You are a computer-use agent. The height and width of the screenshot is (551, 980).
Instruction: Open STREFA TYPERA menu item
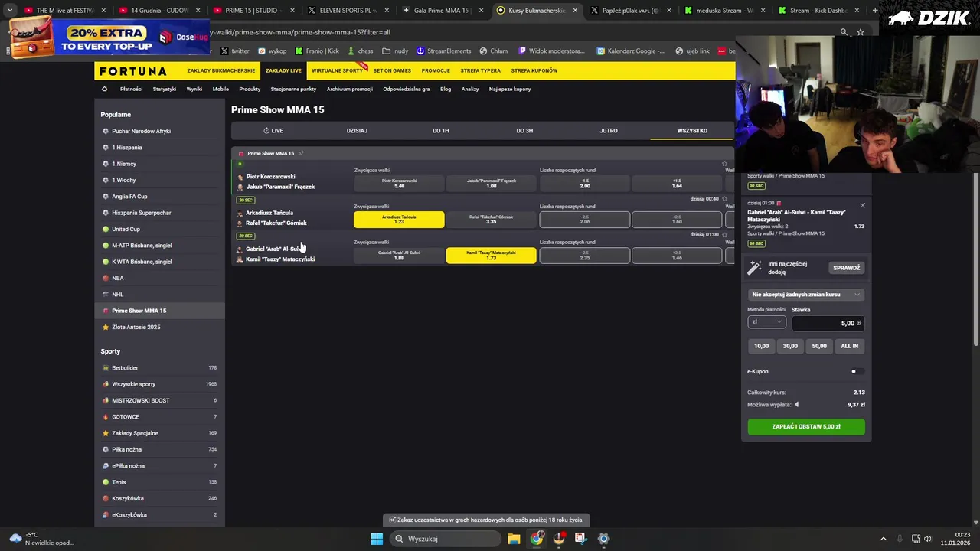click(480, 70)
